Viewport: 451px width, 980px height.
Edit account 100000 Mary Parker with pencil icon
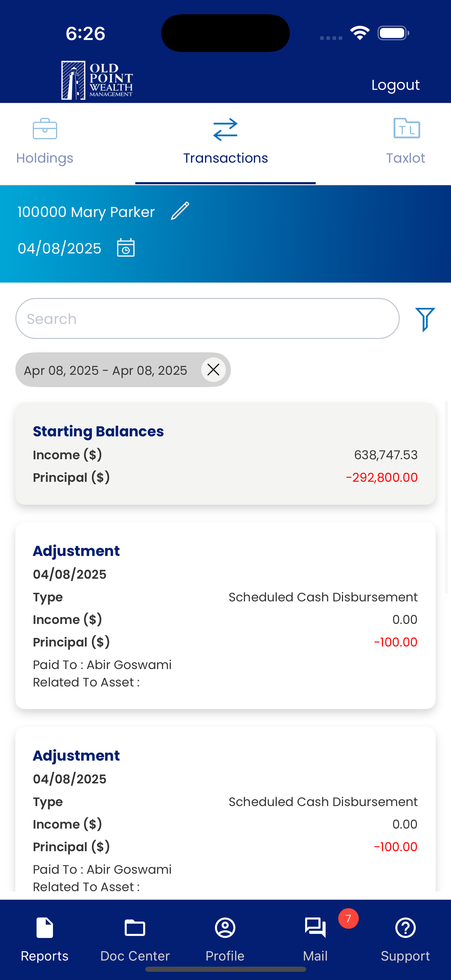[x=180, y=211]
